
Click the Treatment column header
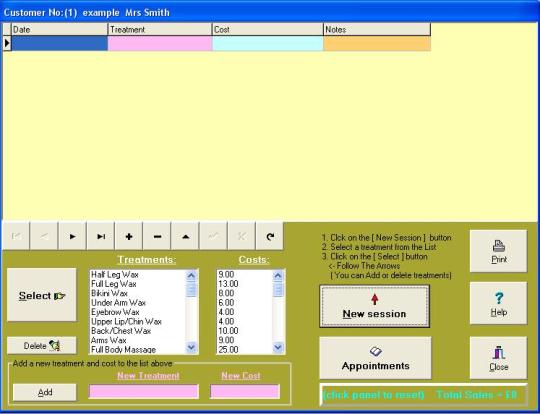(160, 30)
